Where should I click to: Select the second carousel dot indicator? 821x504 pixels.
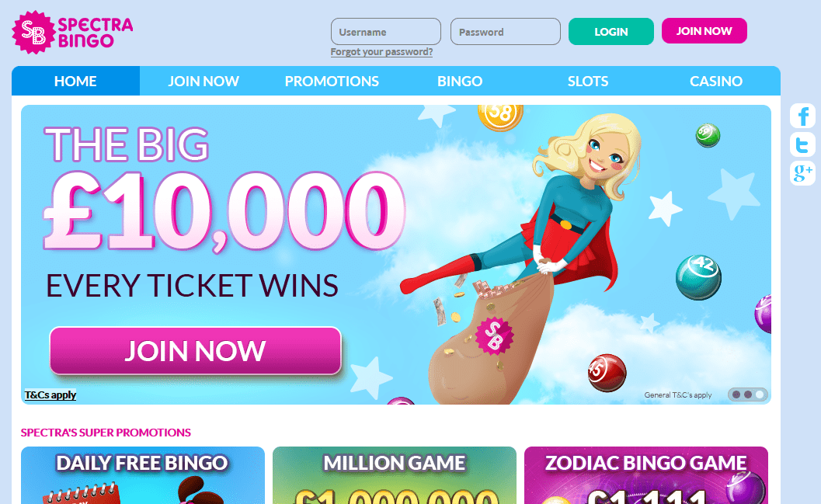point(748,395)
